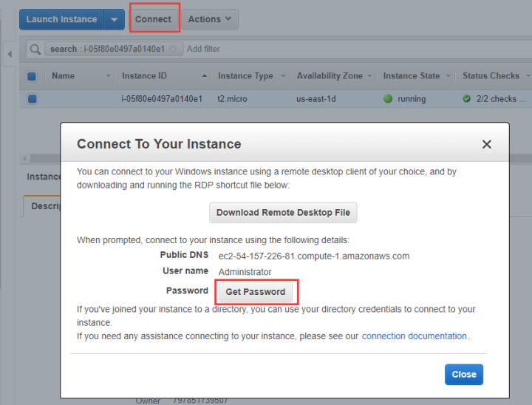Open the connection documentation link
The width and height of the screenshot is (532, 405).
click(414, 336)
